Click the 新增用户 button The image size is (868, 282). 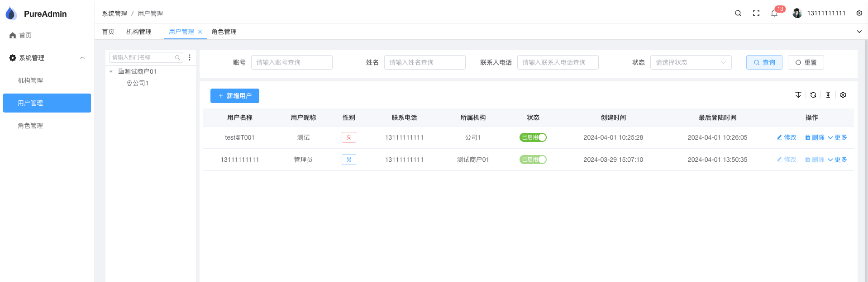tap(235, 96)
